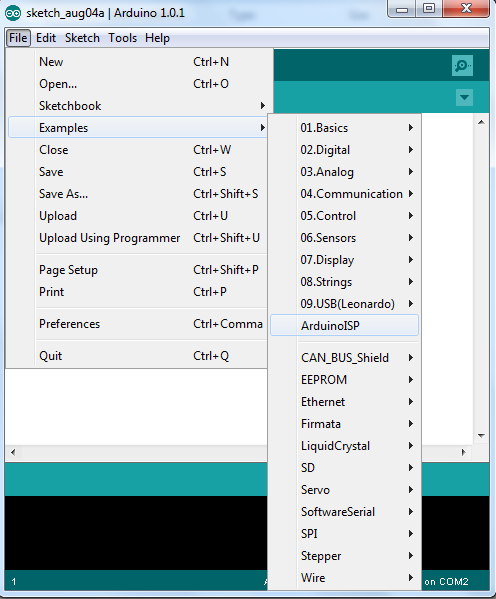Open the Help menu
The width and height of the screenshot is (496, 599).
point(157,38)
